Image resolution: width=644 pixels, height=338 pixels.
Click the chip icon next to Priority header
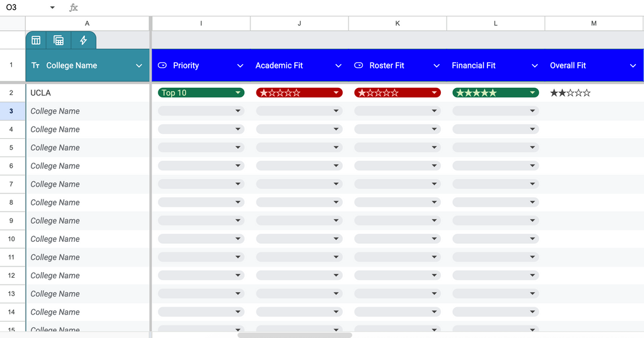tap(162, 65)
